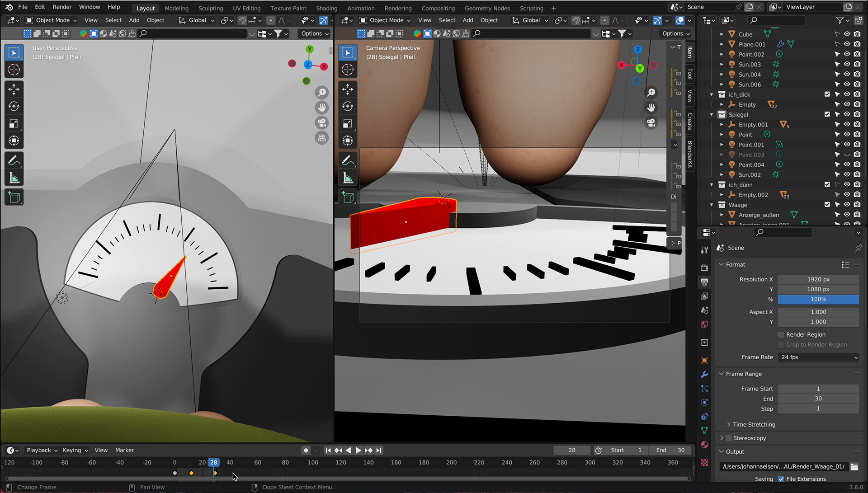
Task: Enable Render Region checkbox
Action: [x=781, y=334]
